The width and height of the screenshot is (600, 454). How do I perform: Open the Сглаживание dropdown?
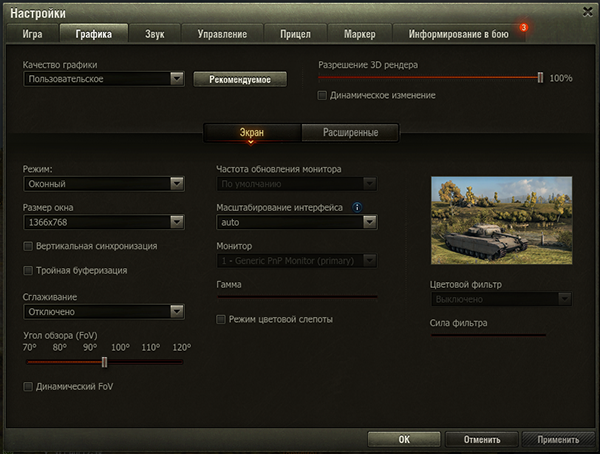coord(104,312)
